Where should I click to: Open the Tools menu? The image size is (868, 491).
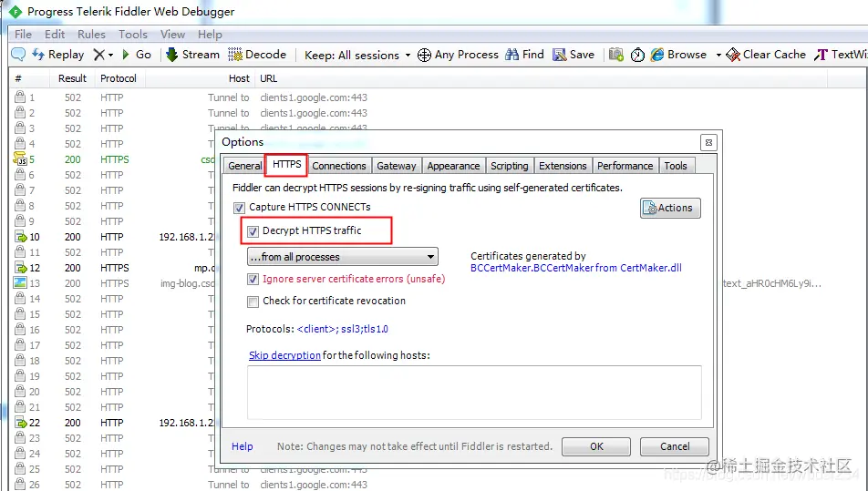(x=133, y=35)
